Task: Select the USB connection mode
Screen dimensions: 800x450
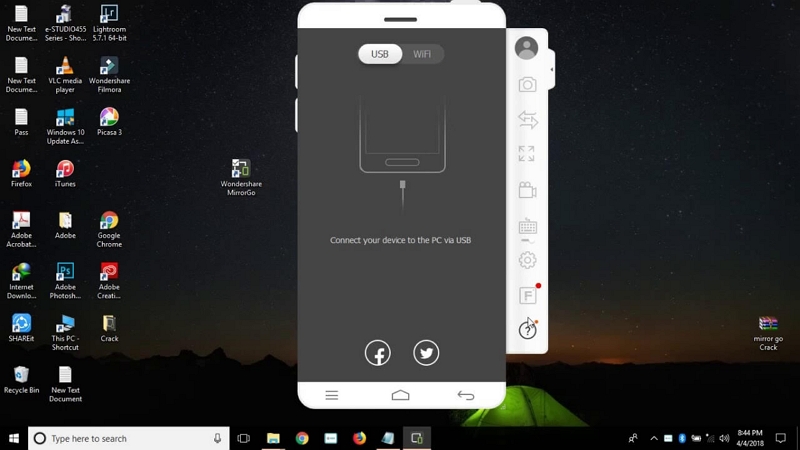Action: click(x=380, y=54)
